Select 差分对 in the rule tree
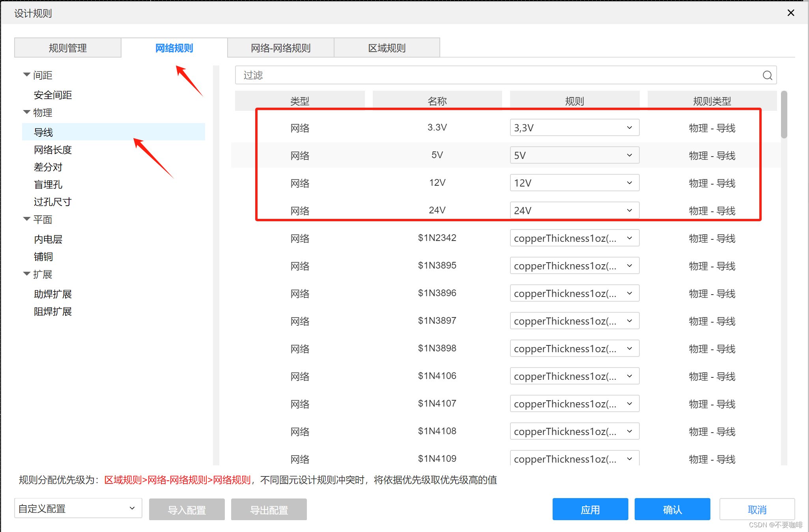 tap(48, 167)
